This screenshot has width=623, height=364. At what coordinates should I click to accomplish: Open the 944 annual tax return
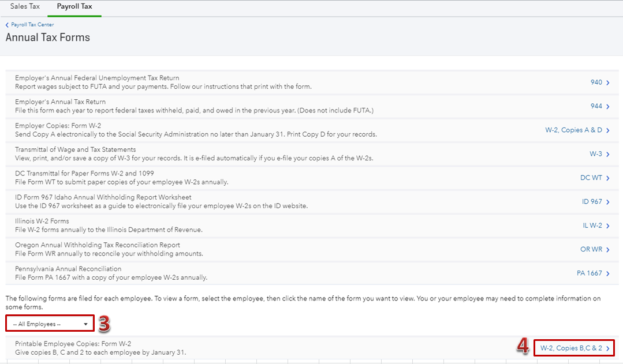596,106
